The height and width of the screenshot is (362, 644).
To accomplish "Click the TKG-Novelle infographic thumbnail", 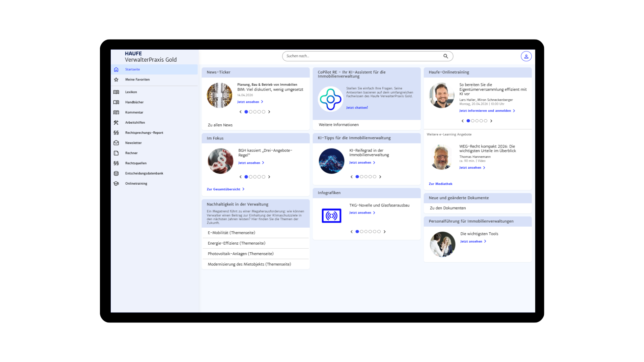I will click(x=331, y=216).
